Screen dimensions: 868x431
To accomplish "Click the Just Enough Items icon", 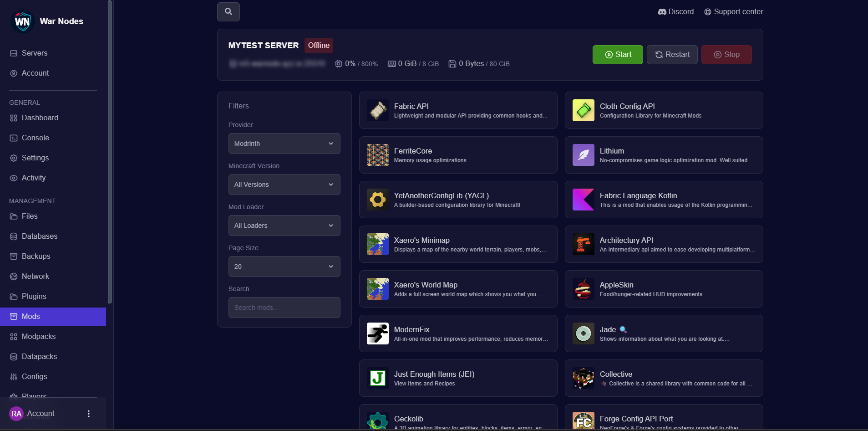I will (378, 378).
